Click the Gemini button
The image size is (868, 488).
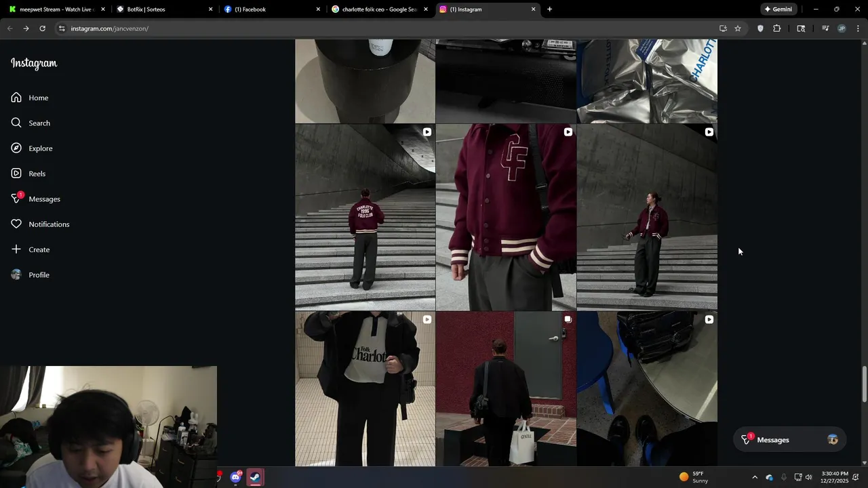tap(778, 9)
